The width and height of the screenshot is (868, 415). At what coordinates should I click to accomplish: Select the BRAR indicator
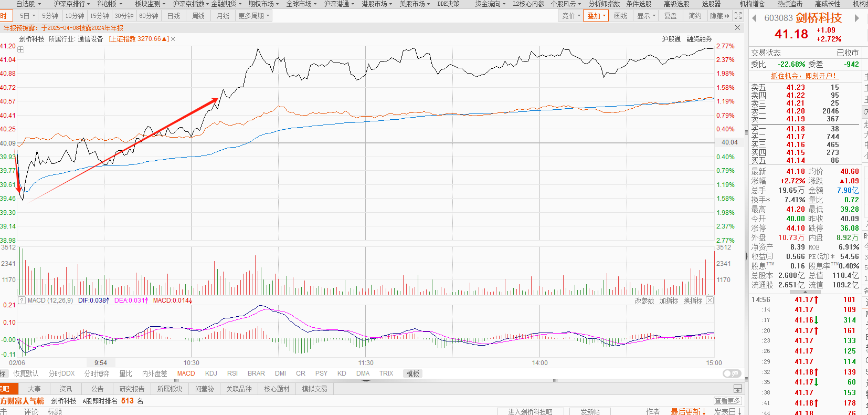256,373
